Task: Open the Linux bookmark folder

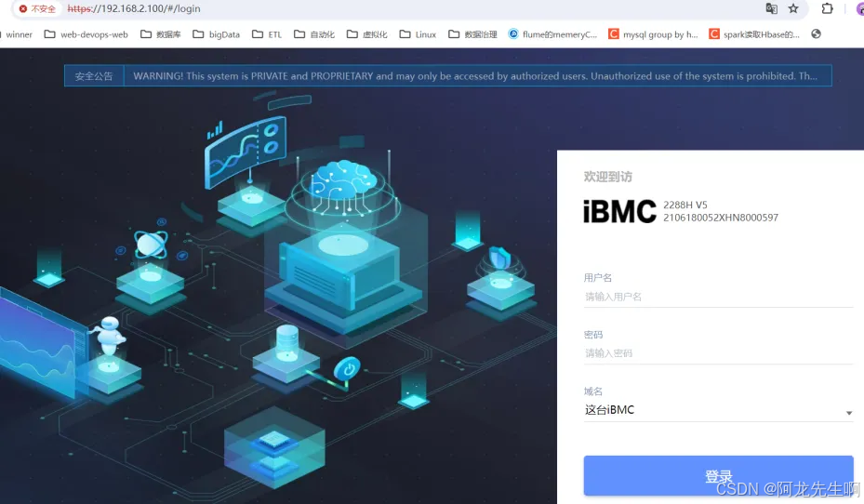Action: (x=418, y=34)
